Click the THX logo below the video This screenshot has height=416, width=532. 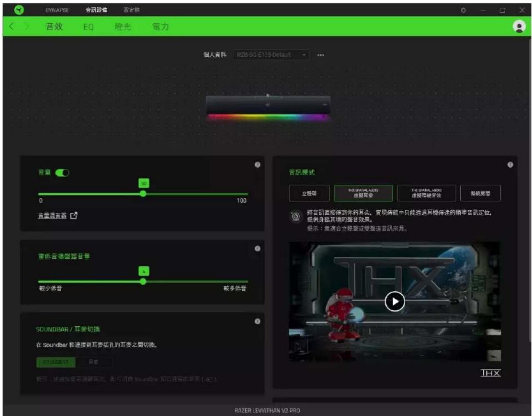click(490, 373)
